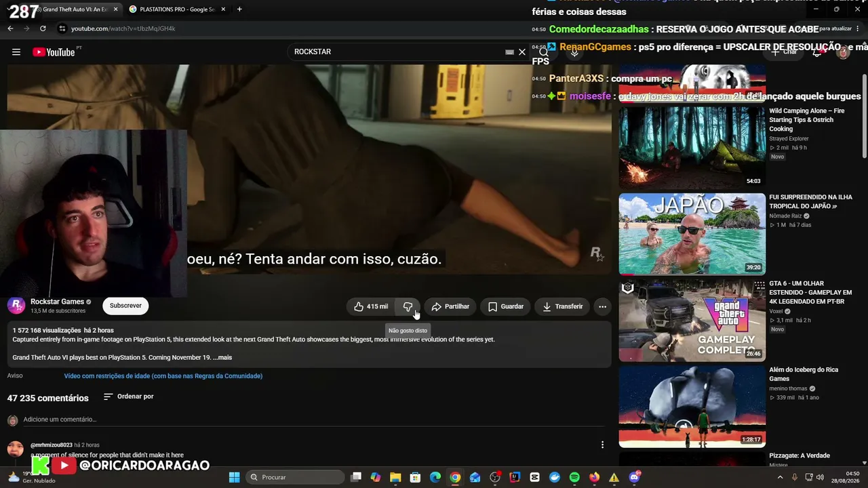
Task: Share the video with Partilhar
Action: pos(450,306)
